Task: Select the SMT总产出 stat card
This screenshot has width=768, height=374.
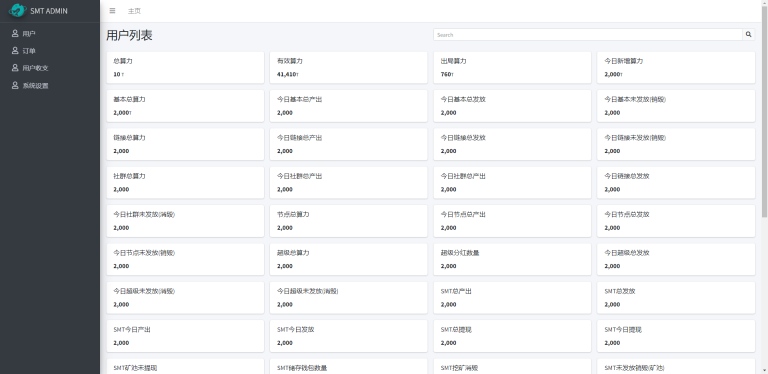Action: click(x=512, y=298)
